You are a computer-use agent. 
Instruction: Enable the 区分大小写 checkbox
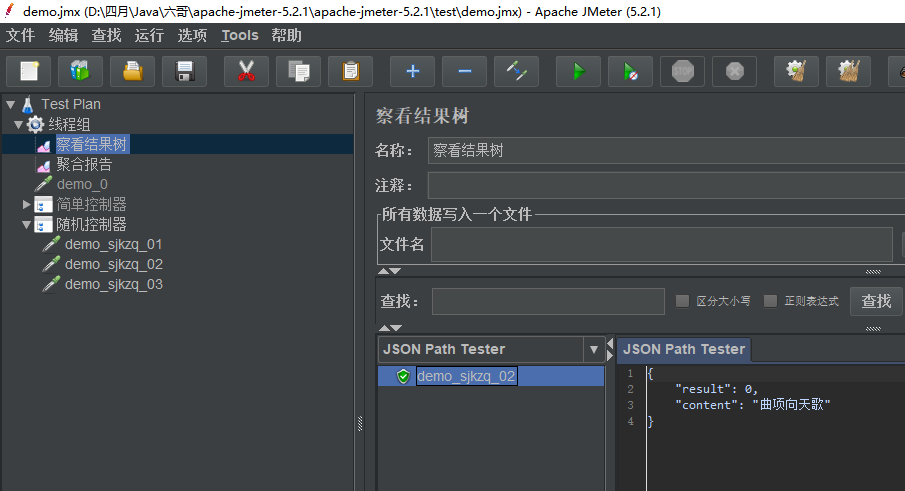coord(682,301)
